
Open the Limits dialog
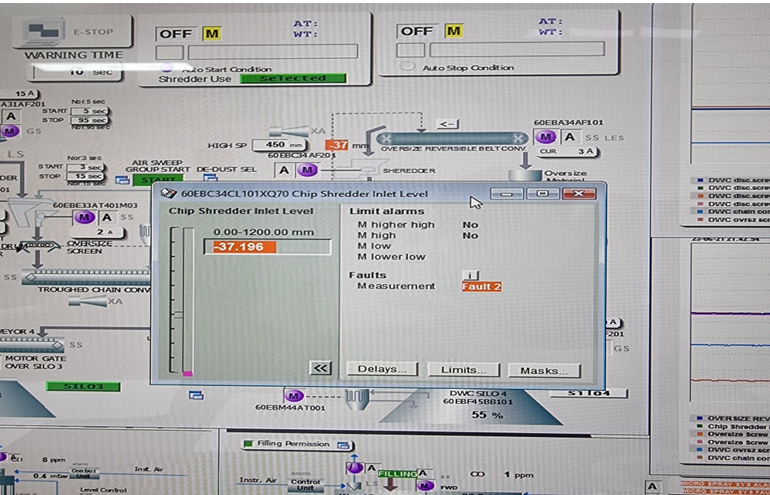click(x=463, y=369)
